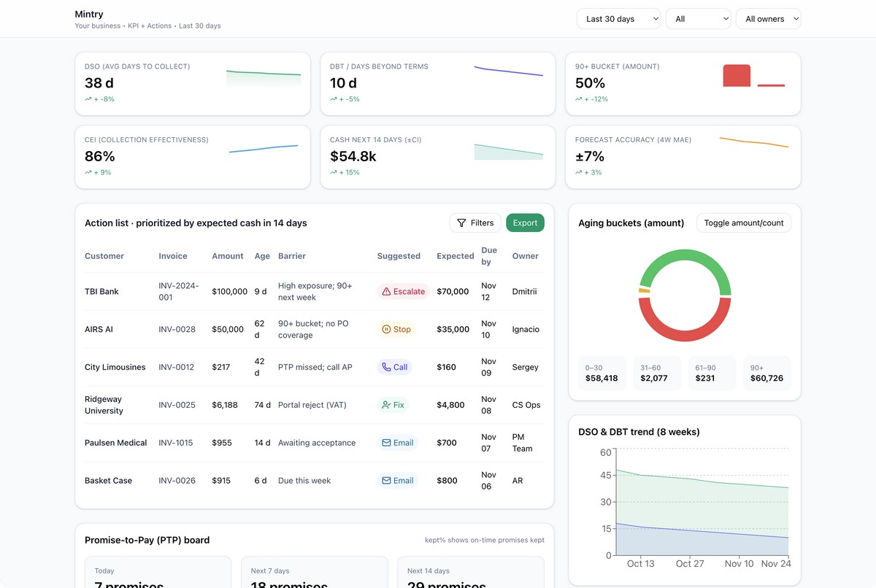Click the trend arrow icon under DSO

pos(88,99)
